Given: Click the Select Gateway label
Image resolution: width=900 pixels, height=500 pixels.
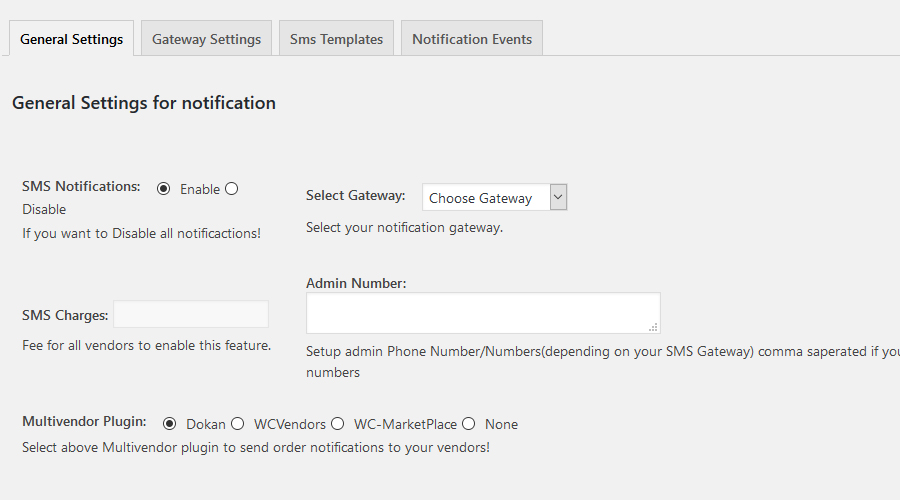Looking at the screenshot, I should tap(355, 195).
